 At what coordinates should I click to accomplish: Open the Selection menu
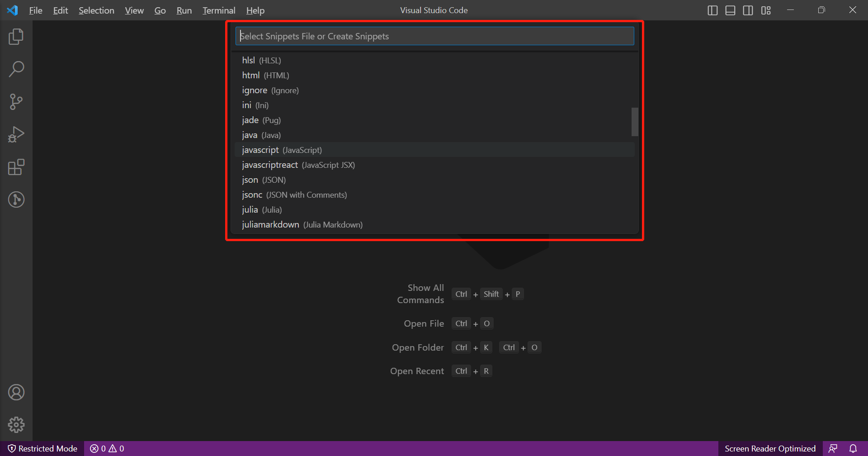pyautogui.click(x=96, y=10)
